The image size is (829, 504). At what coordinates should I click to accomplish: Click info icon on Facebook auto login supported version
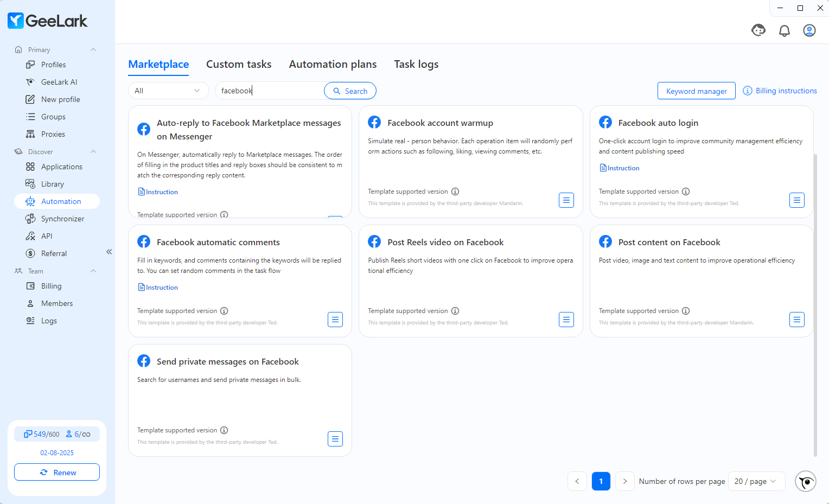point(686,192)
